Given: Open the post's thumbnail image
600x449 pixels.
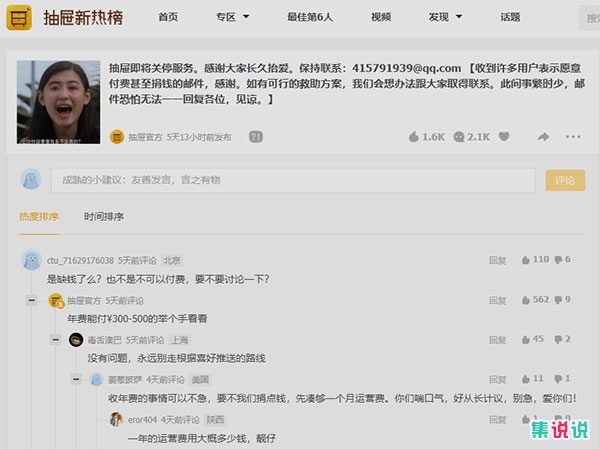Looking at the screenshot, I should (56, 103).
